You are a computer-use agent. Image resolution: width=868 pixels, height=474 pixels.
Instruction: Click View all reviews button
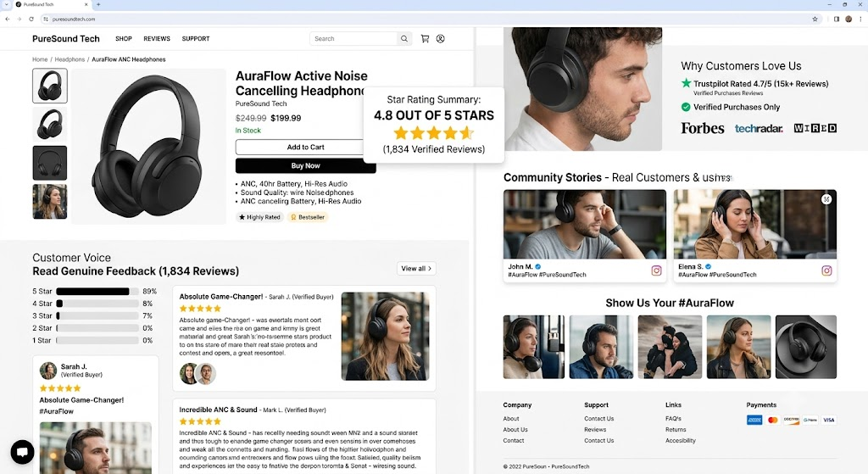tap(416, 269)
